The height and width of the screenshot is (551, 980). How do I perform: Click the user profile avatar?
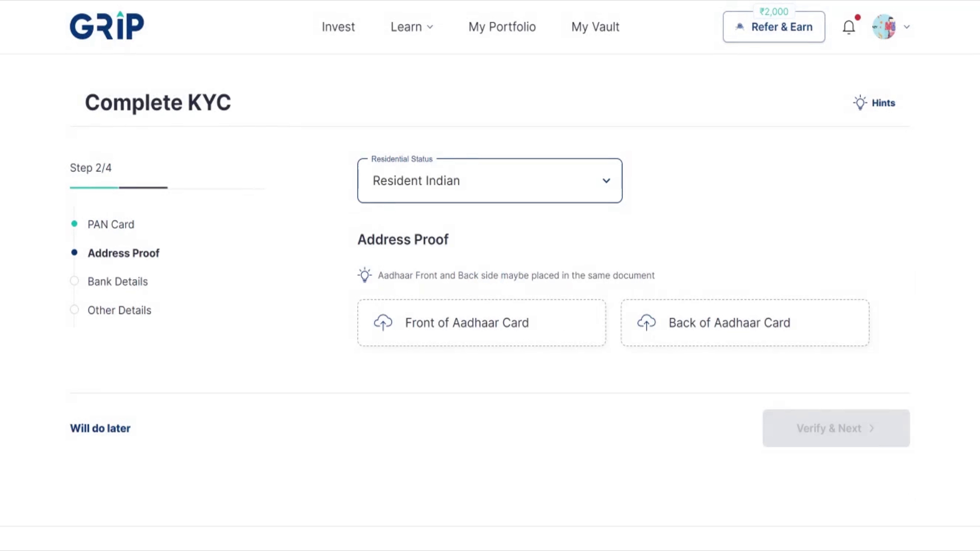884,27
